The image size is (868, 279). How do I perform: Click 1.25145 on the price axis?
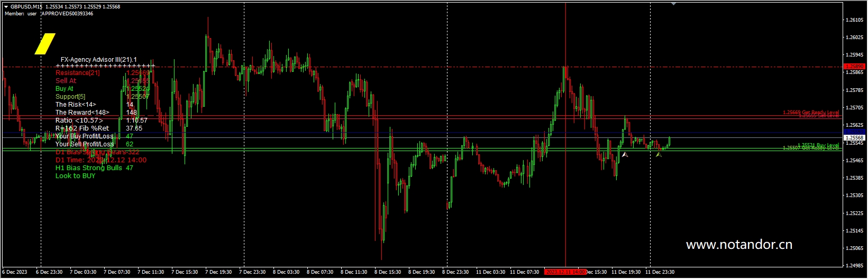[855, 231]
